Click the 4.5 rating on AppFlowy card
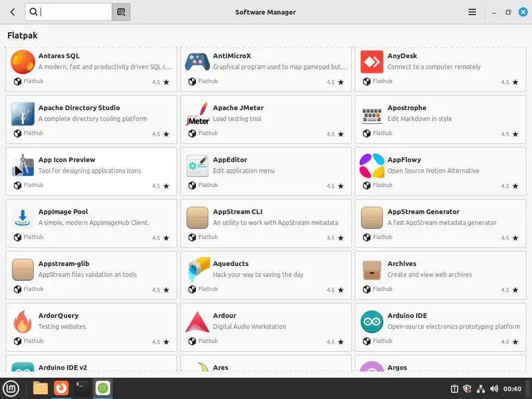 point(505,186)
